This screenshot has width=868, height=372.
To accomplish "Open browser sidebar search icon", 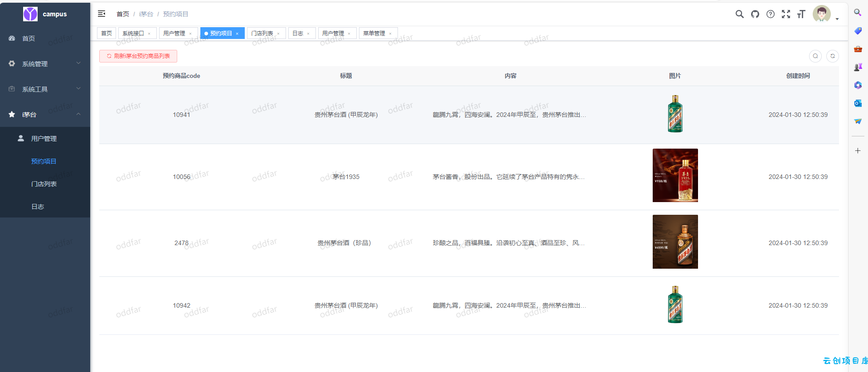I will point(858,13).
